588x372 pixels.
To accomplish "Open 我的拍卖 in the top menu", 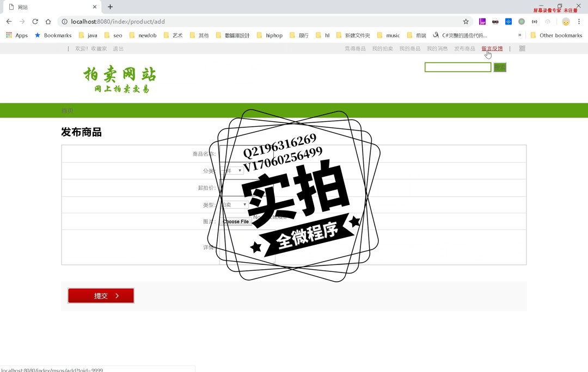I will tap(383, 48).
